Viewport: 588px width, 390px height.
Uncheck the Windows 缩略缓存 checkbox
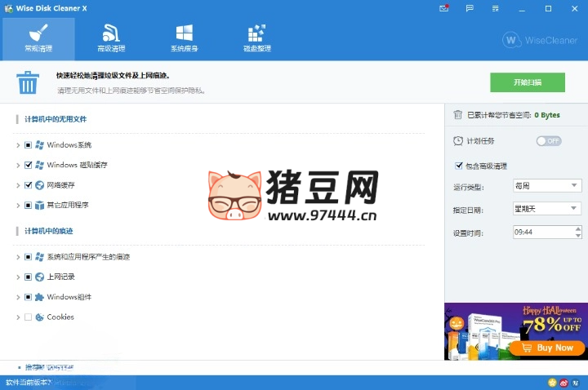click(x=28, y=165)
